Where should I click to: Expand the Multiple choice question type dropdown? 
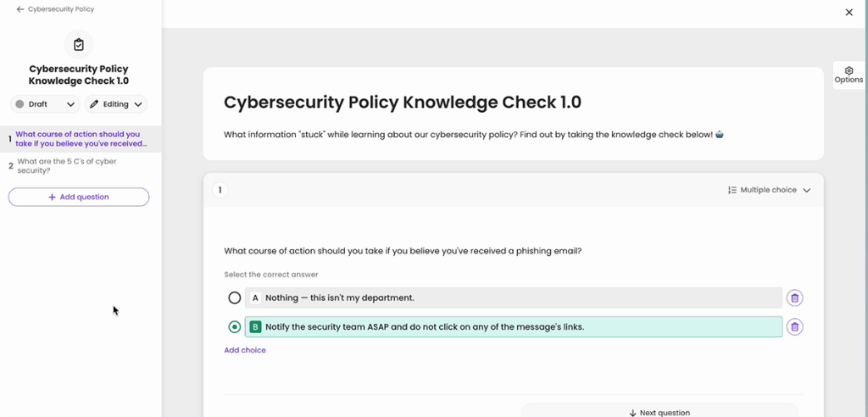[769, 190]
